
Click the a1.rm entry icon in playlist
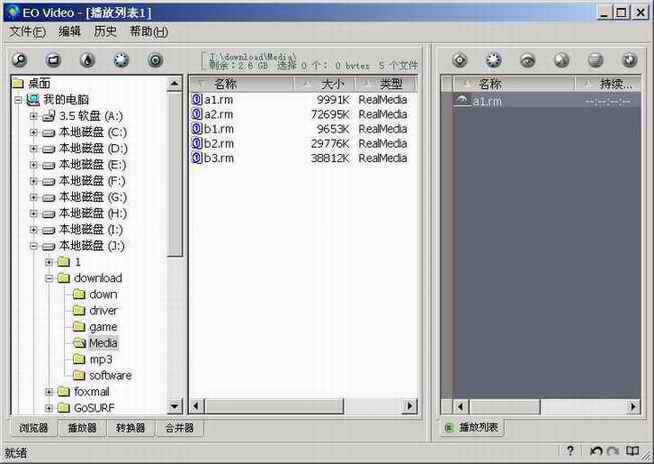[462, 101]
